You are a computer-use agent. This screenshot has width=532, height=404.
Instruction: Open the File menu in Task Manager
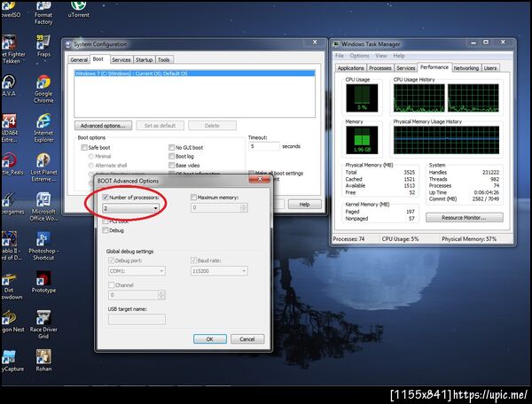point(340,56)
